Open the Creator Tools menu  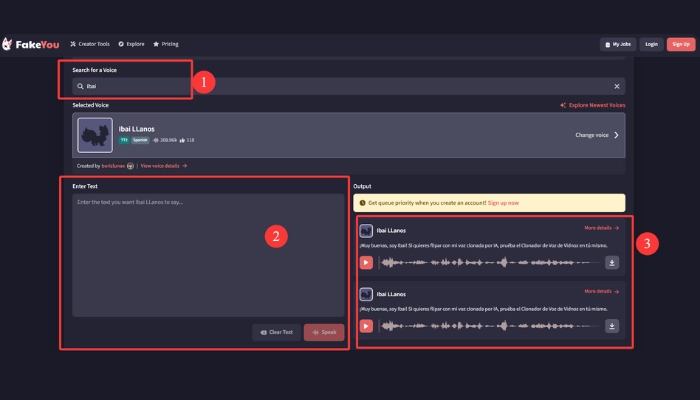click(x=90, y=44)
